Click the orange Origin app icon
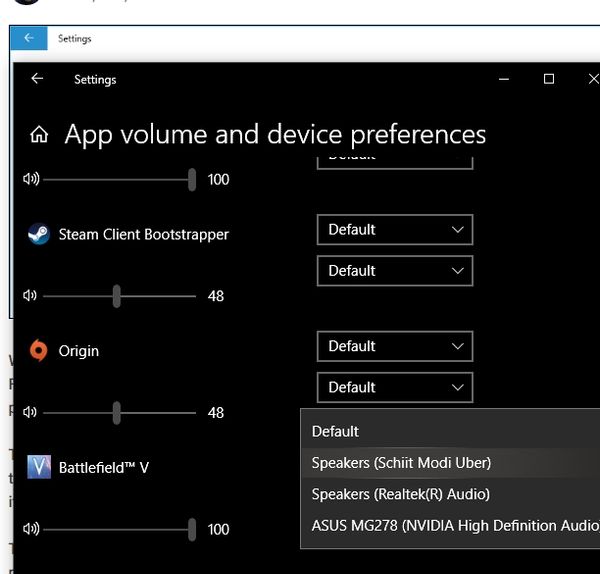 [x=39, y=351]
